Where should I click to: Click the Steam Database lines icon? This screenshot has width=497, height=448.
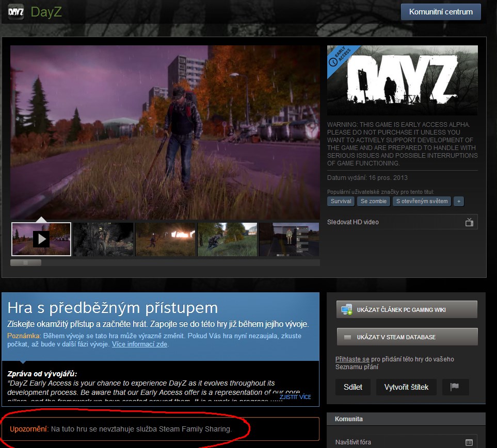coord(347,337)
